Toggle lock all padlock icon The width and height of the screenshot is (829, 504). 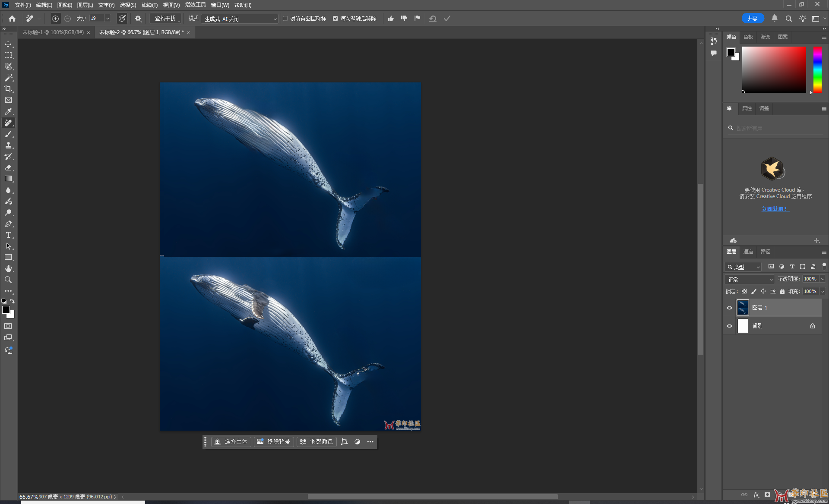pos(782,291)
